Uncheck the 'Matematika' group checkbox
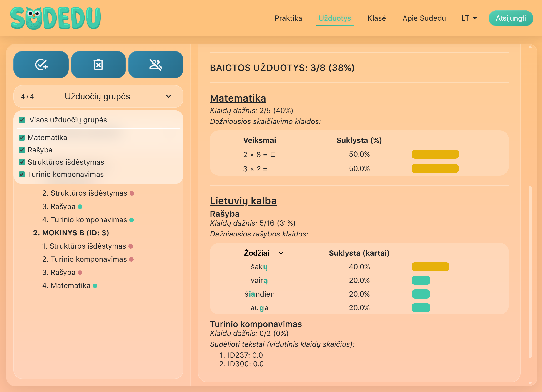The image size is (542, 392). tap(22, 137)
